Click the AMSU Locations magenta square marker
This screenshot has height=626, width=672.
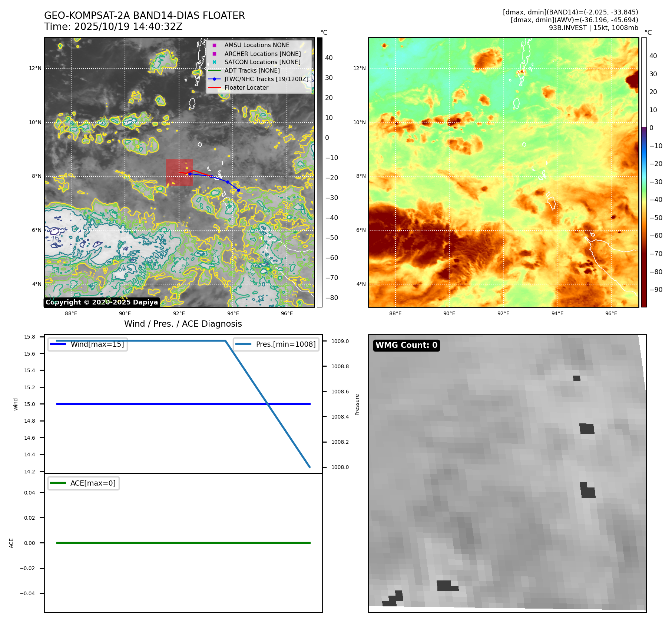[214, 45]
